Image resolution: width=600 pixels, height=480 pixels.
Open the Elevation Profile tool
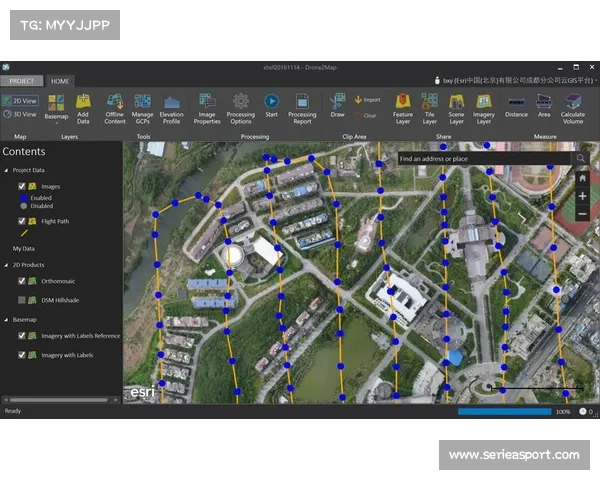(171, 109)
